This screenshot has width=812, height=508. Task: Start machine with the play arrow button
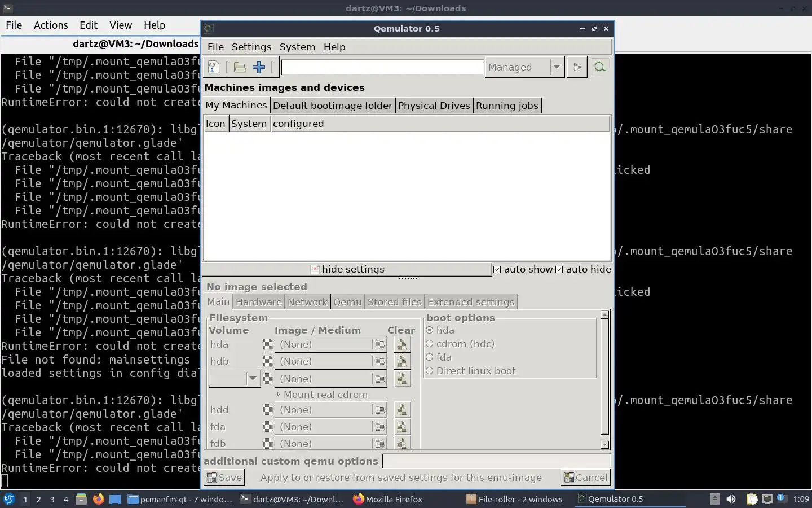(x=577, y=67)
